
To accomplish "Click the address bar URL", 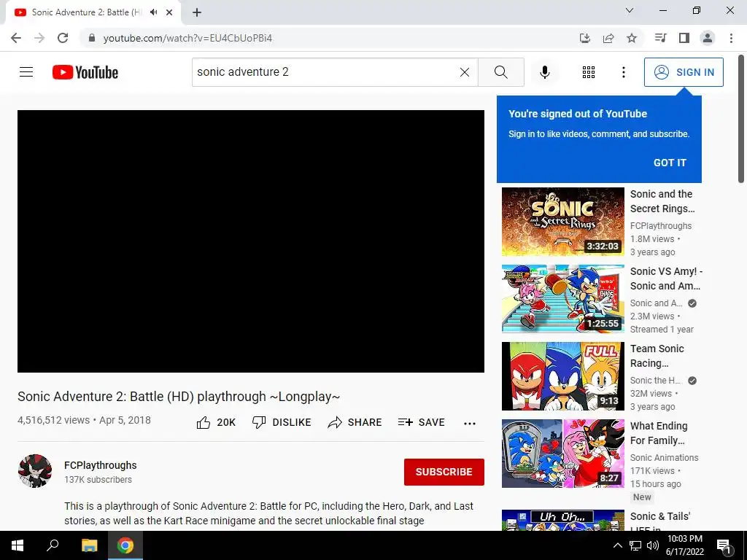I will pyautogui.click(x=187, y=38).
